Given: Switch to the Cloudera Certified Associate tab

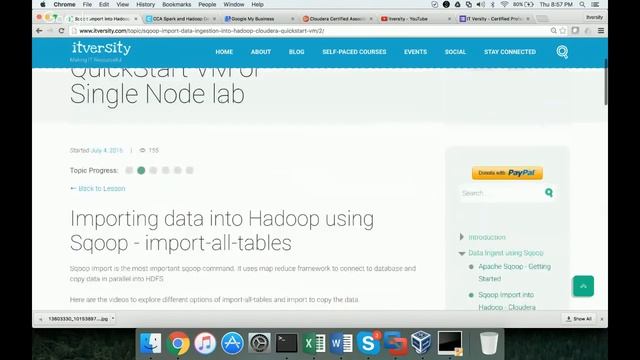Looking at the screenshot, I should point(336,19).
